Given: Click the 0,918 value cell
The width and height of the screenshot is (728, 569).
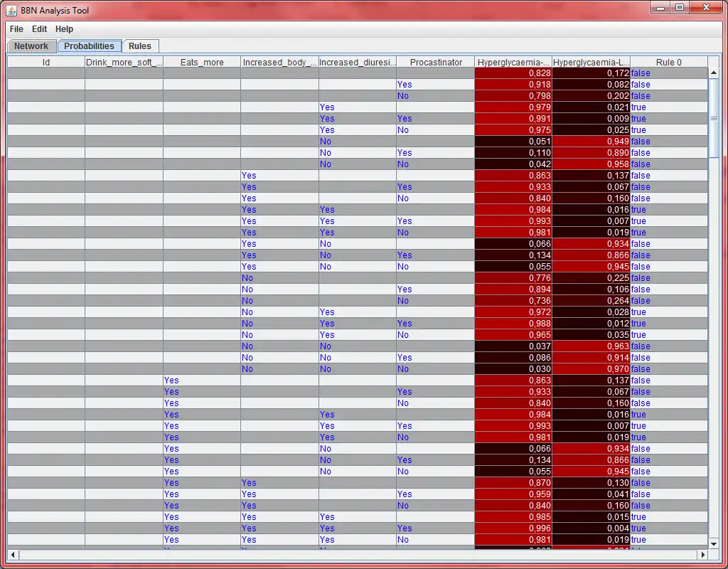Looking at the screenshot, I should click(x=513, y=85).
